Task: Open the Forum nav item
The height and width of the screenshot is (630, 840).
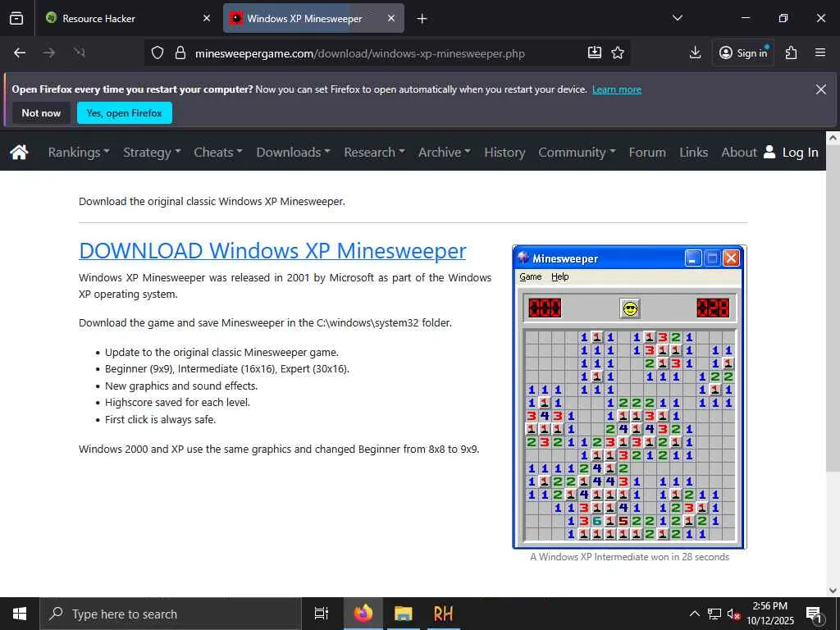Action: (x=647, y=152)
